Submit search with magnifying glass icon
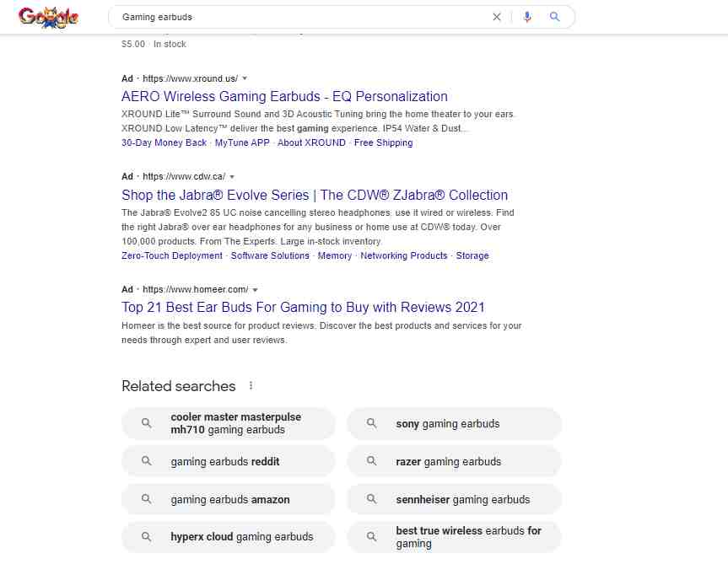Image resolution: width=728 pixels, height=564 pixels. click(x=554, y=17)
